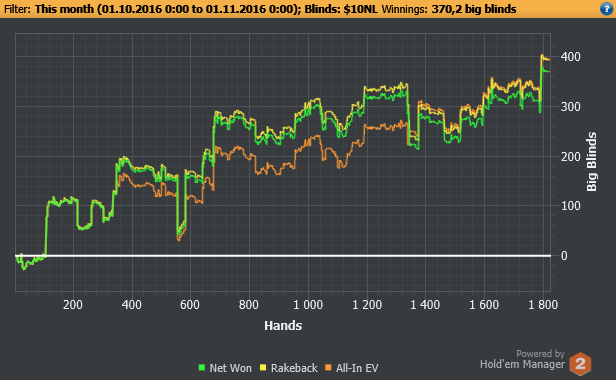
Task: Click the 600 label on Hands axis
Action: [x=190, y=305]
